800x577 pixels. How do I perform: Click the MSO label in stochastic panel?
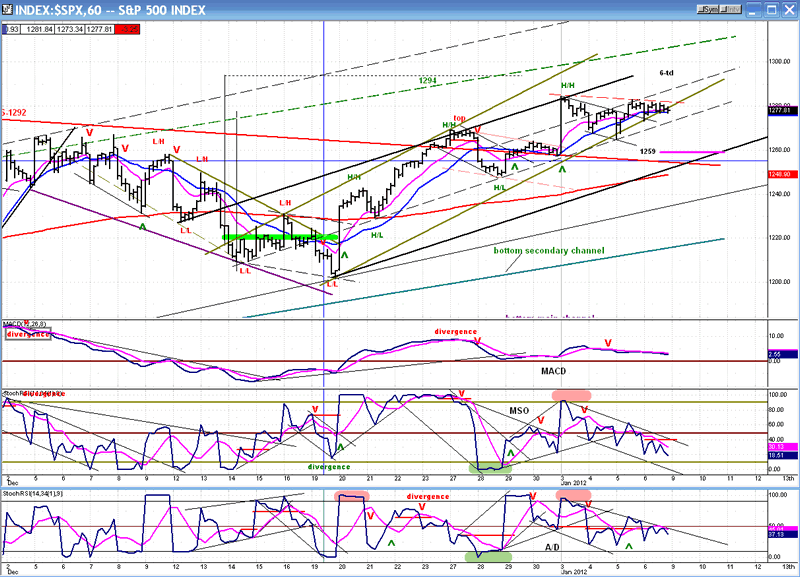tap(519, 410)
